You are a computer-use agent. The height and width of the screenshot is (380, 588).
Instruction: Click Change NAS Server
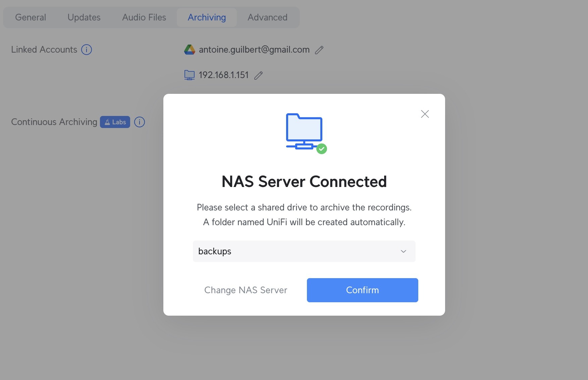246,290
